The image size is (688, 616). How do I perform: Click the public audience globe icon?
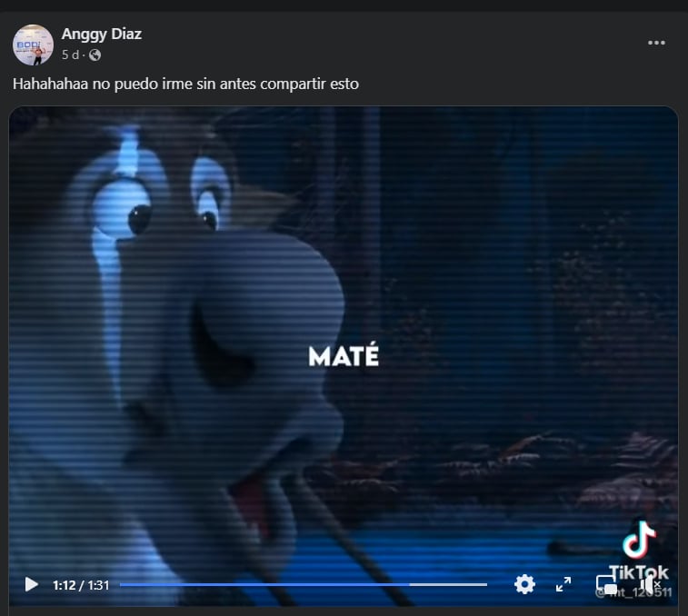pyautogui.click(x=95, y=55)
